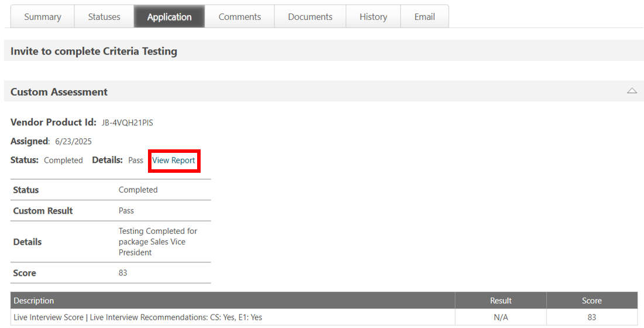Click the Description column header
Screen dimensions: 644x328
(x=232, y=300)
